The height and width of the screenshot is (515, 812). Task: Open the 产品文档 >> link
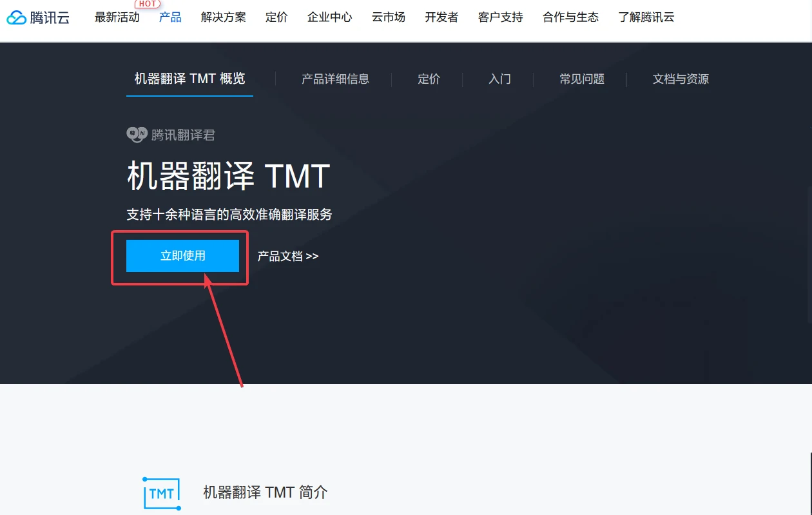[288, 256]
